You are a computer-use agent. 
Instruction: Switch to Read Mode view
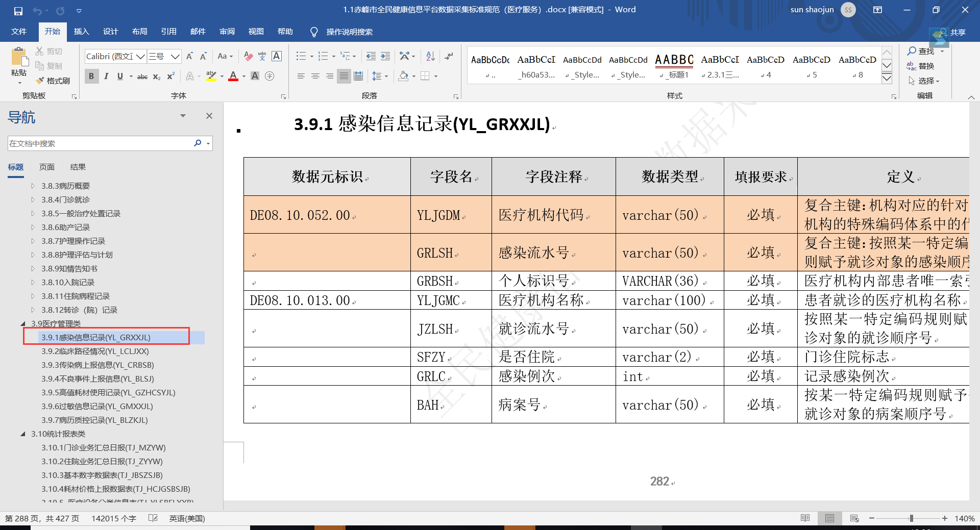(x=805, y=518)
